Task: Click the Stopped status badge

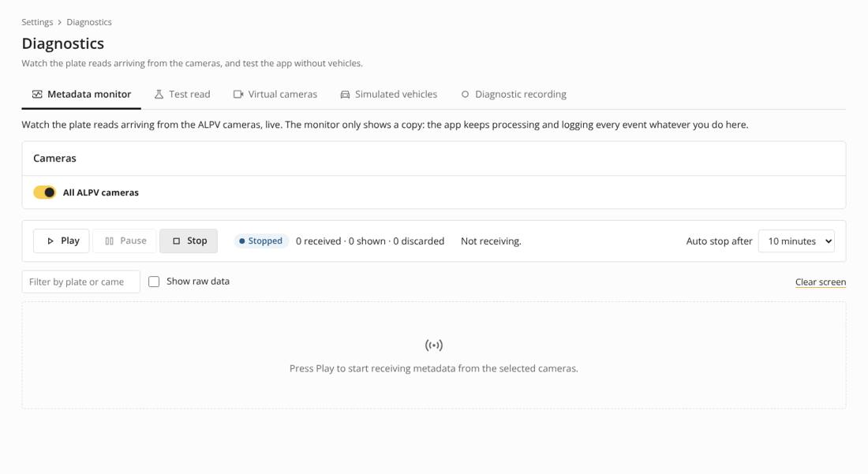Action: (x=261, y=241)
